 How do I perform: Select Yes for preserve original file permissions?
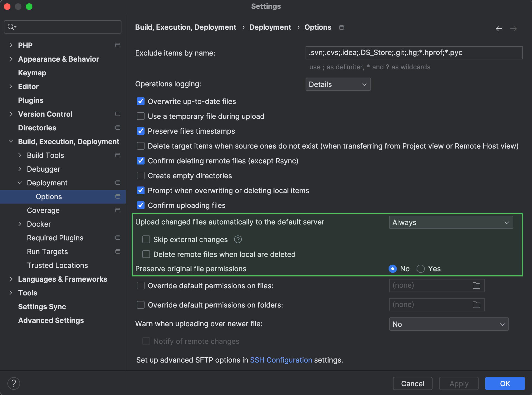click(x=420, y=269)
